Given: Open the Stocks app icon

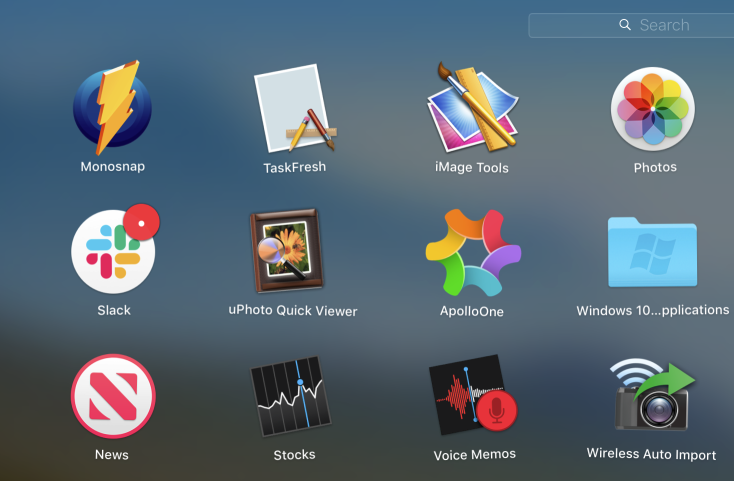Looking at the screenshot, I should coord(293,397).
